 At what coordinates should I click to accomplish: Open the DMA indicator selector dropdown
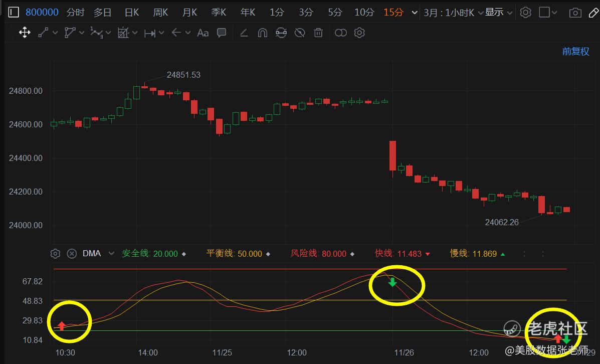click(111, 253)
